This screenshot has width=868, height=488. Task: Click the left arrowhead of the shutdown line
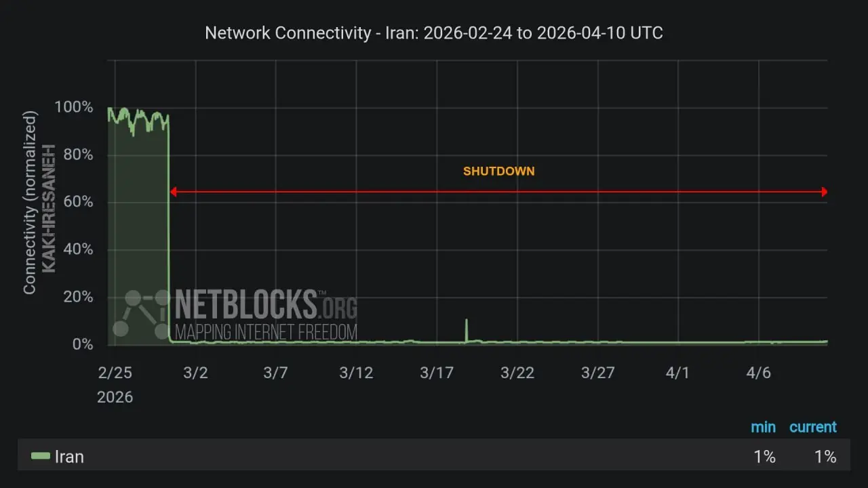pyautogui.click(x=173, y=192)
